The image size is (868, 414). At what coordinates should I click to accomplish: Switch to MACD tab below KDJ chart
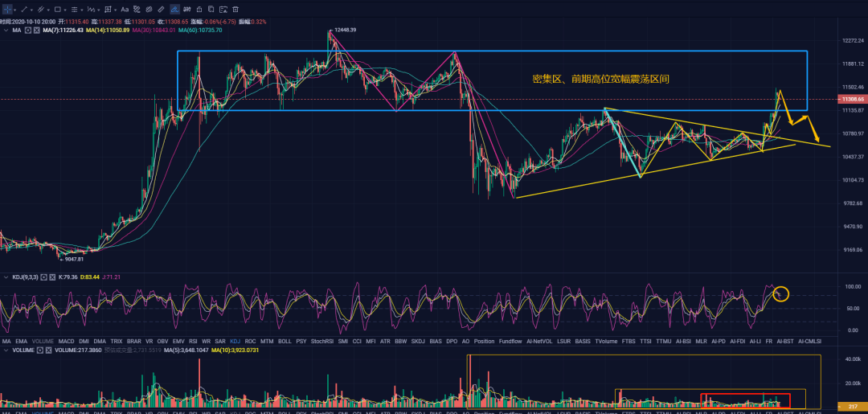(x=66, y=342)
